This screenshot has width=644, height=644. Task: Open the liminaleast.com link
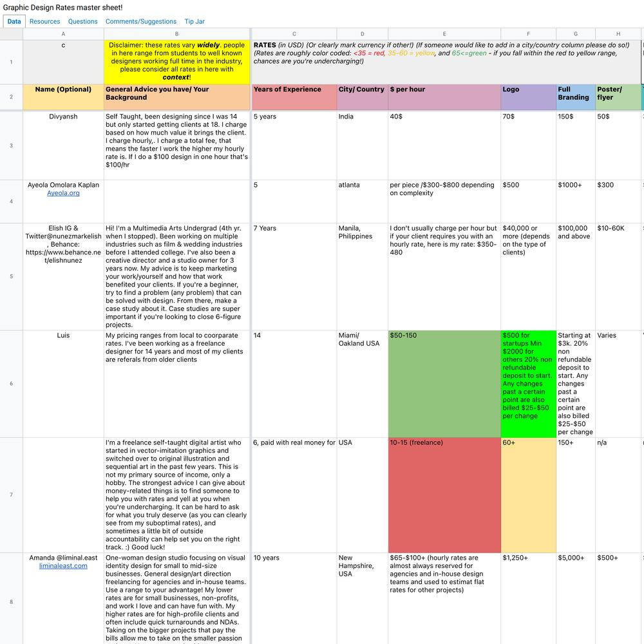pyautogui.click(x=63, y=566)
